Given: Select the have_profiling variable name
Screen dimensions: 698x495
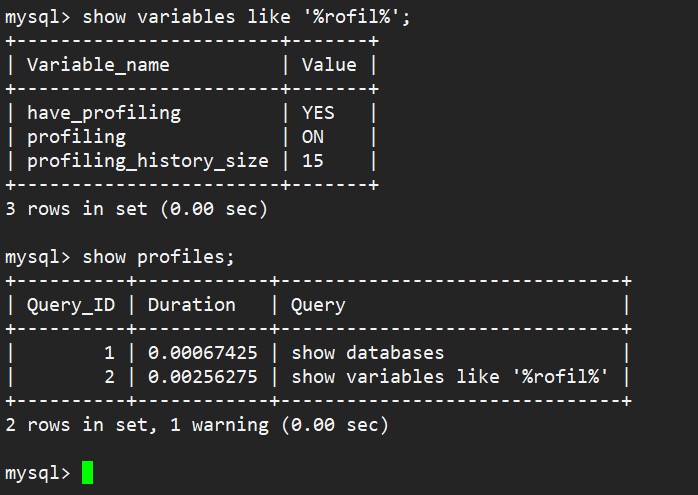Looking at the screenshot, I should pos(104,113).
